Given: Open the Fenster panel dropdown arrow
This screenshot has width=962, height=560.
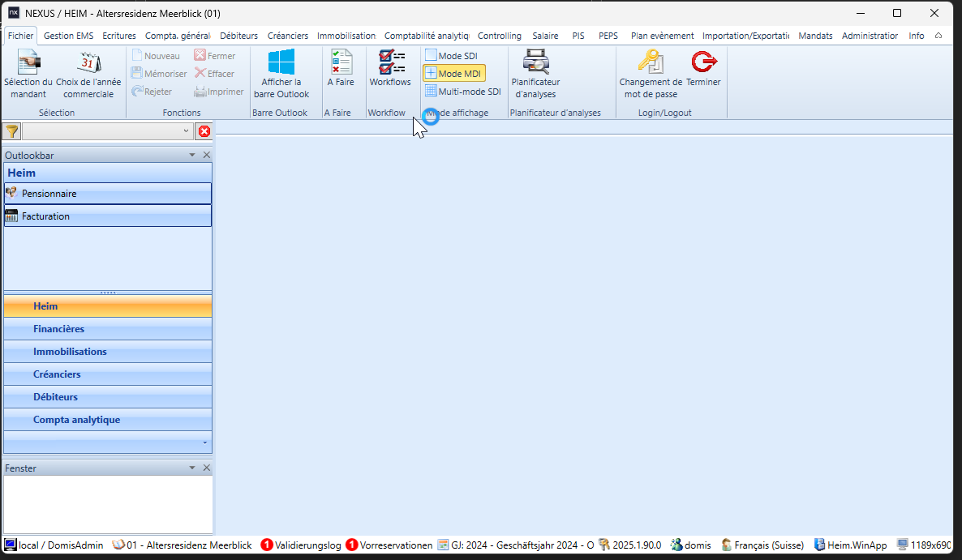Looking at the screenshot, I should click(192, 468).
